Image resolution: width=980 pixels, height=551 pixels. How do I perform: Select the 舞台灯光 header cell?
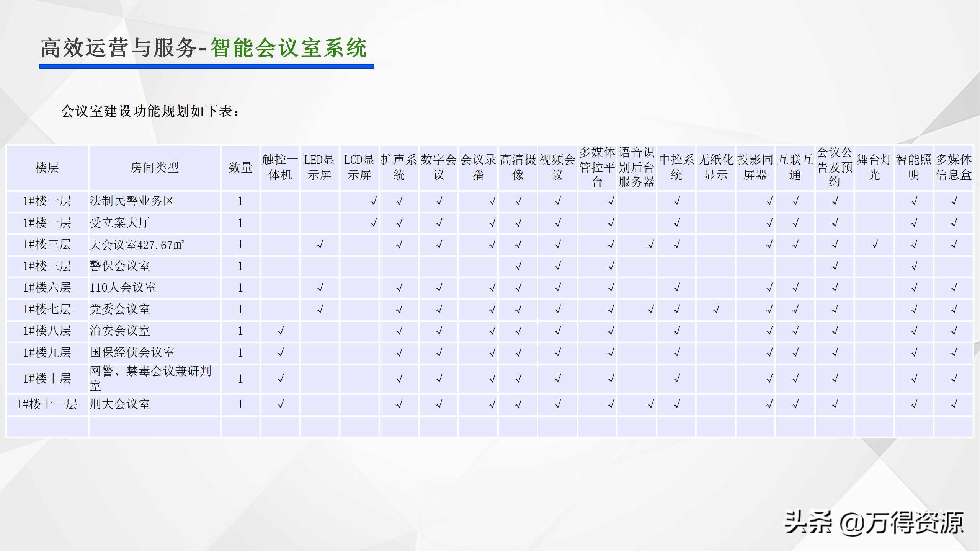point(874,168)
